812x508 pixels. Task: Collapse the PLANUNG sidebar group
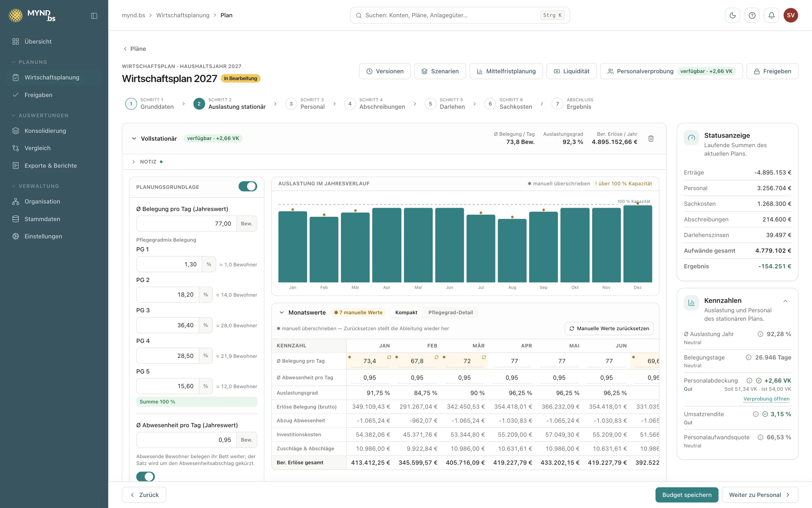30,62
